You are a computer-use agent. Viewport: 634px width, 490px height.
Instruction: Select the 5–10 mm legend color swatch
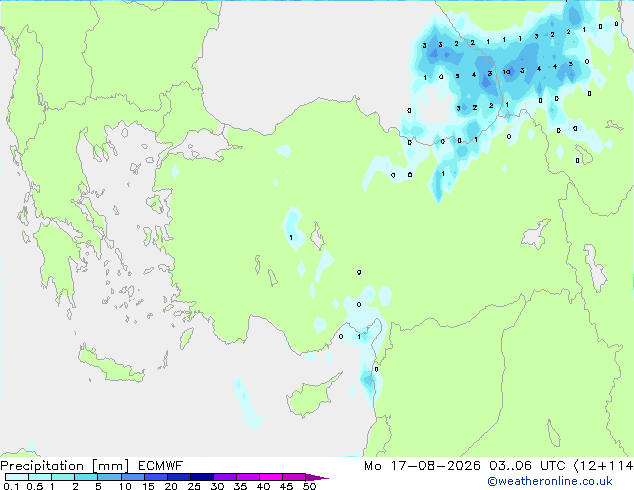[x=109, y=477]
